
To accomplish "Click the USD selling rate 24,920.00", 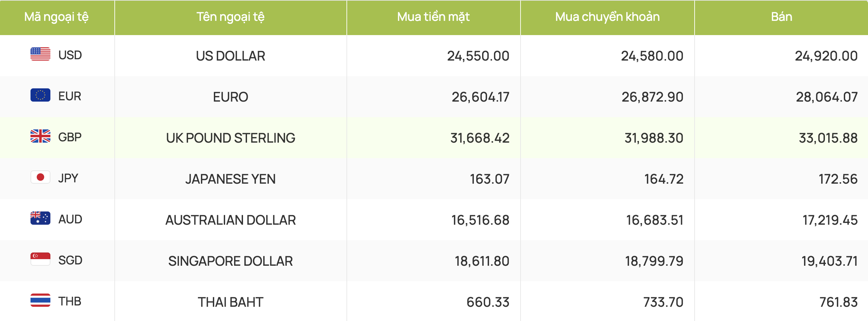I will pos(826,56).
